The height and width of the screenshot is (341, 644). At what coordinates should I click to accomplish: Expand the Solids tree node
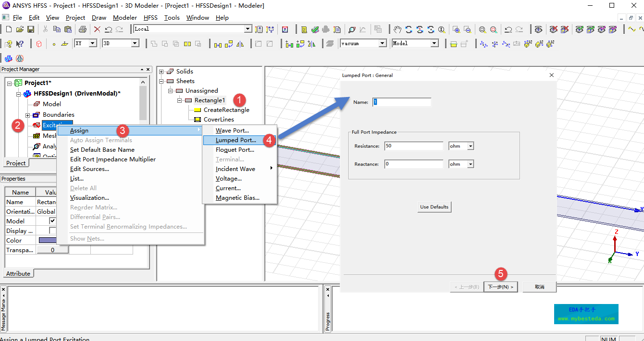click(x=161, y=72)
